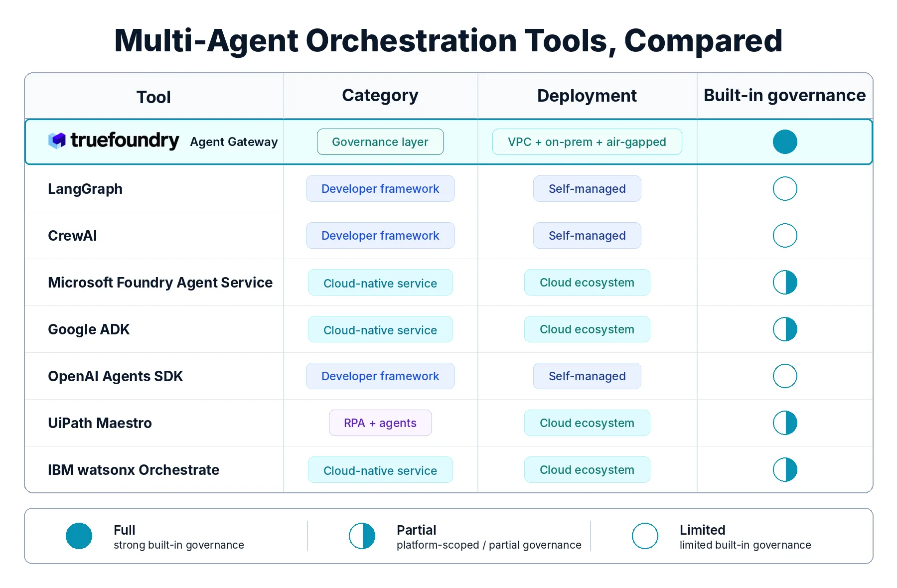Viewport: 897px width, 588px height.
Task: Click the half-filled circle for Microsoft Foundry Agent Service
Action: [785, 282]
